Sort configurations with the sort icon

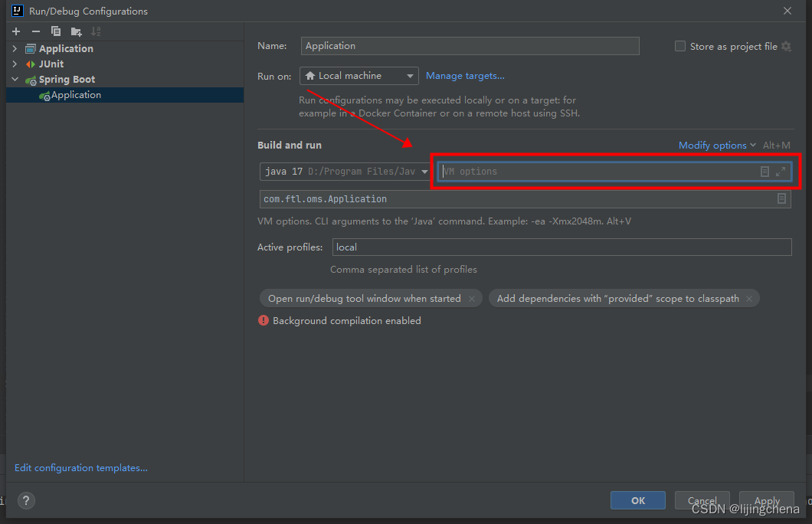pos(94,31)
